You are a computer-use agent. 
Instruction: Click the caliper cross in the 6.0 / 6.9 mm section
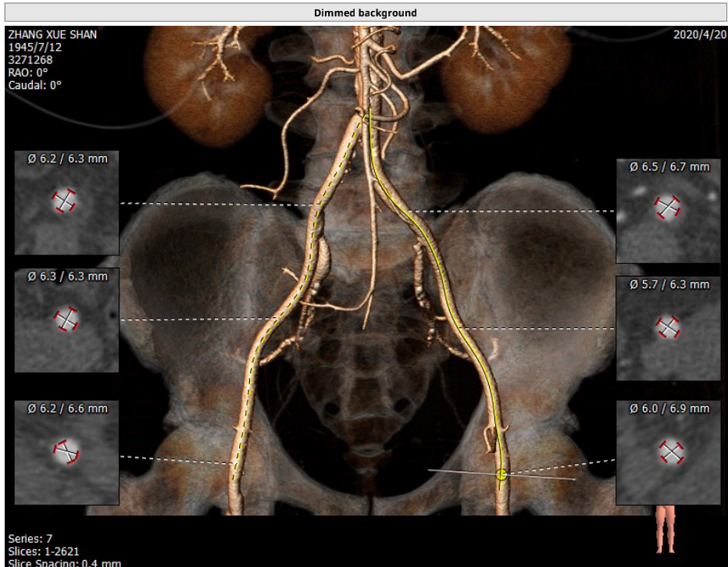(x=669, y=451)
